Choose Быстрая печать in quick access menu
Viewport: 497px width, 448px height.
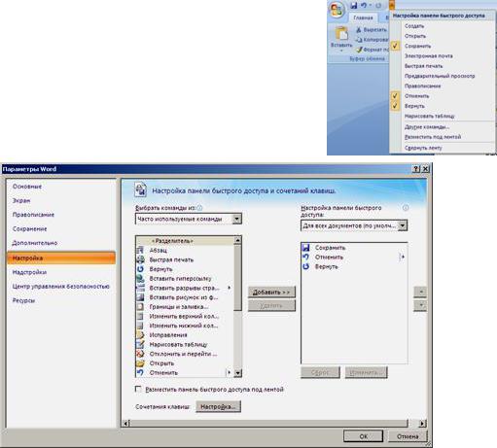tap(423, 66)
